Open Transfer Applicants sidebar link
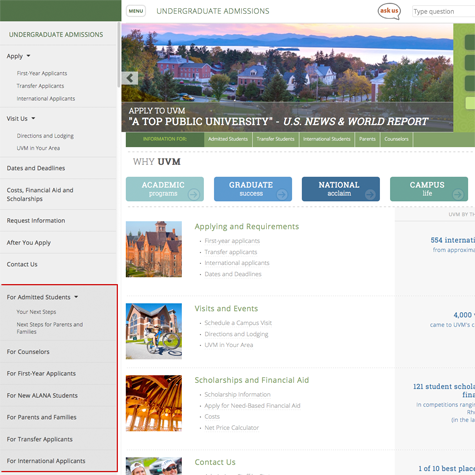 (x=40, y=86)
